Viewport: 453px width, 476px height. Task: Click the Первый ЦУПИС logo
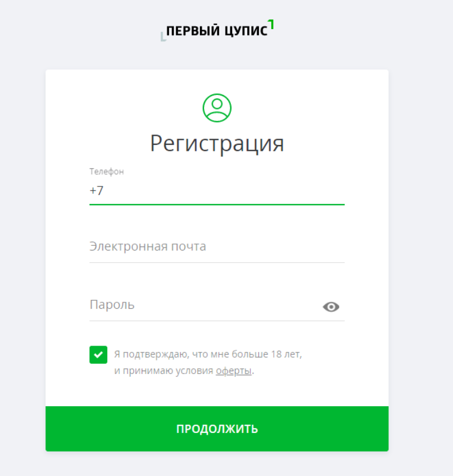point(217,30)
